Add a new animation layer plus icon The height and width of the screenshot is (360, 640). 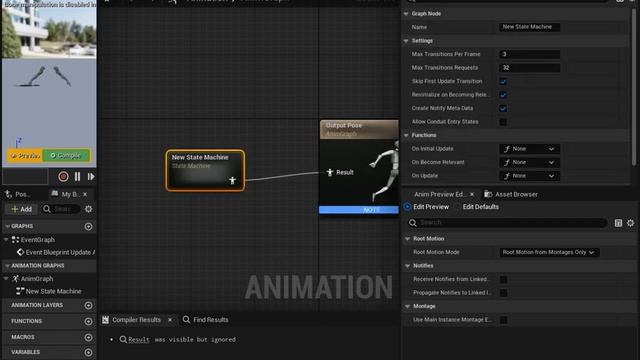[x=89, y=305]
